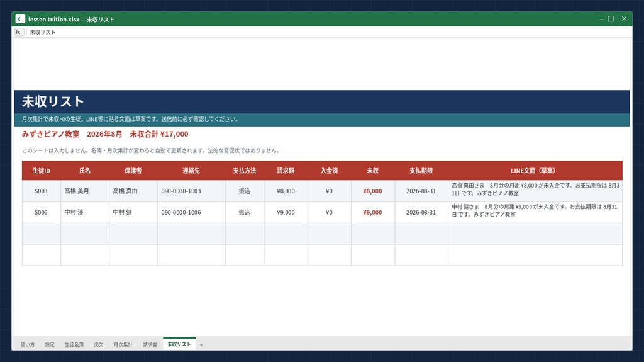This screenshot has height=362, width=644.
Task: Minimize the spreadsheet window
Action: tap(601, 19)
